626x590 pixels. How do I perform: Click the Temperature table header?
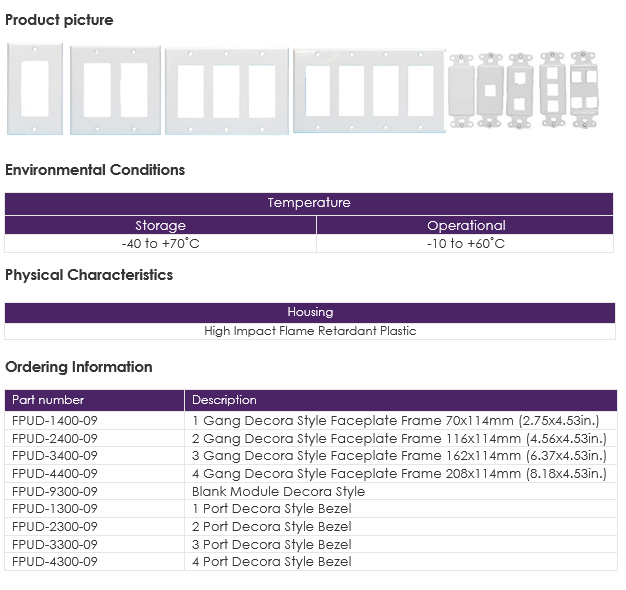[x=309, y=203]
